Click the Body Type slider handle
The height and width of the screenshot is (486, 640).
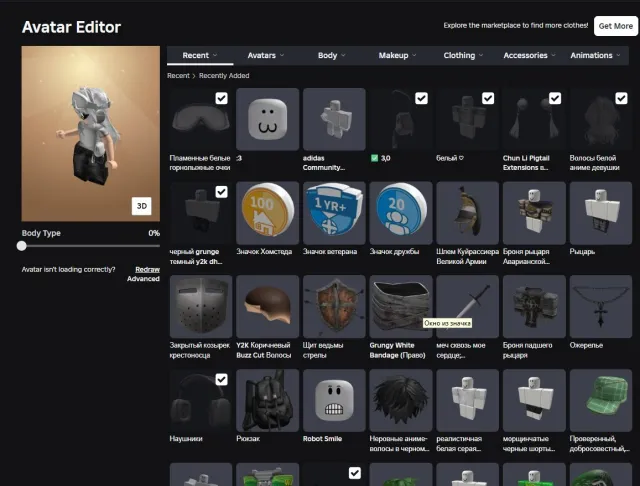[x=22, y=246]
